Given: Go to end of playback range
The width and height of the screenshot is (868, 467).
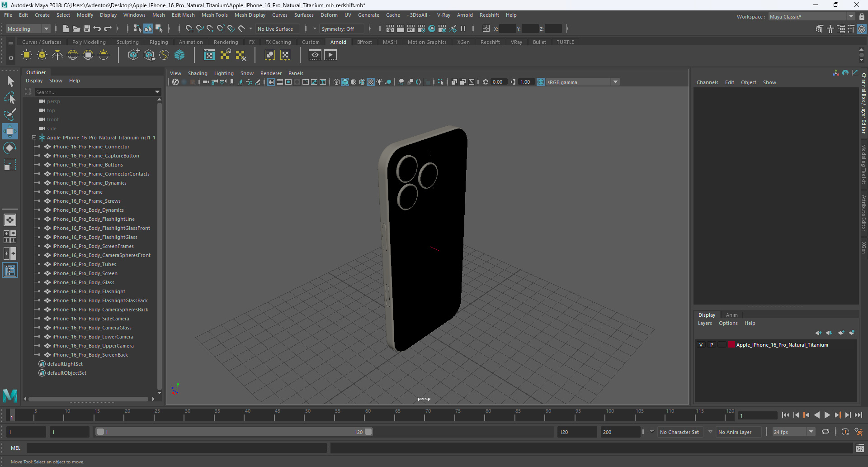Looking at the screenshot, I should (858, 415).
